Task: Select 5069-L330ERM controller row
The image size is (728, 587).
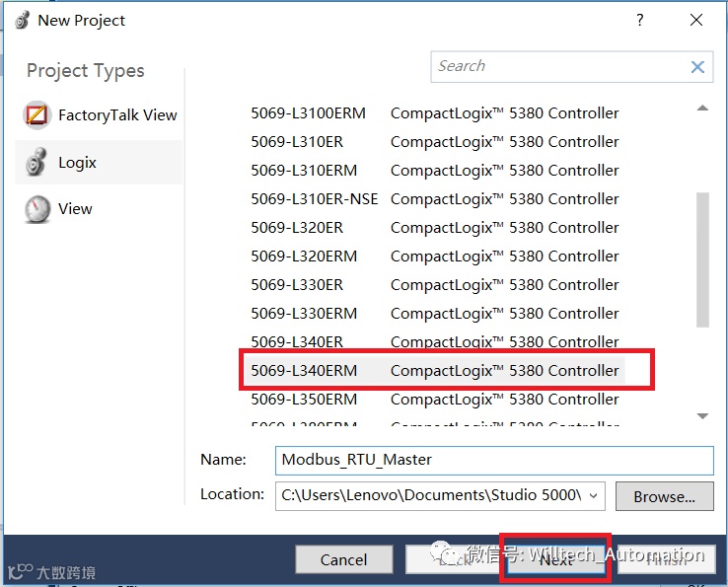Action: coord(435,314)
